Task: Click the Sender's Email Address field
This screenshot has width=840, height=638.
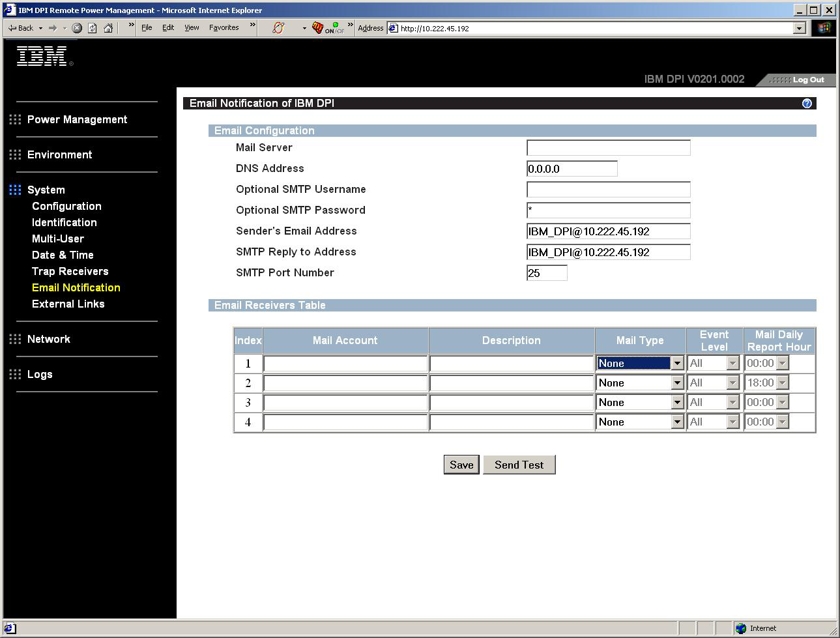Action: [x=608, y=231]
